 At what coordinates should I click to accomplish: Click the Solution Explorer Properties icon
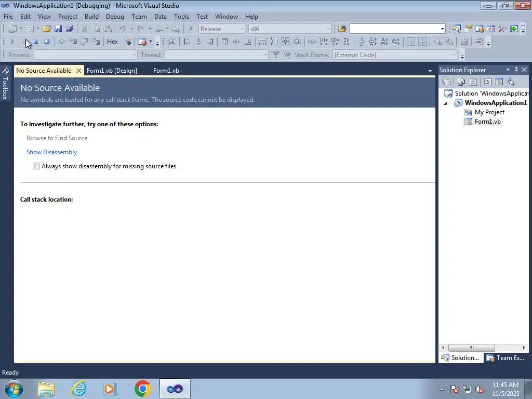(x=446, y=82)
